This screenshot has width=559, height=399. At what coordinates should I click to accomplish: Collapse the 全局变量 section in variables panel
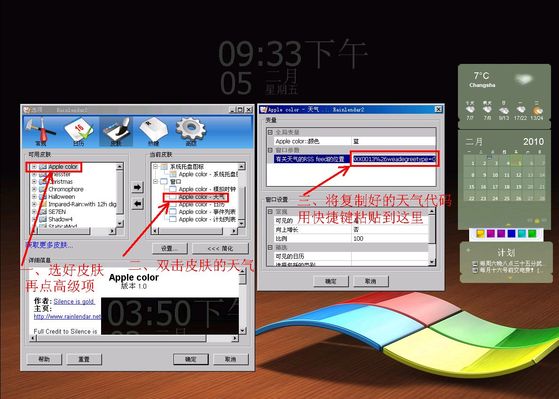[x=270, y=132]
